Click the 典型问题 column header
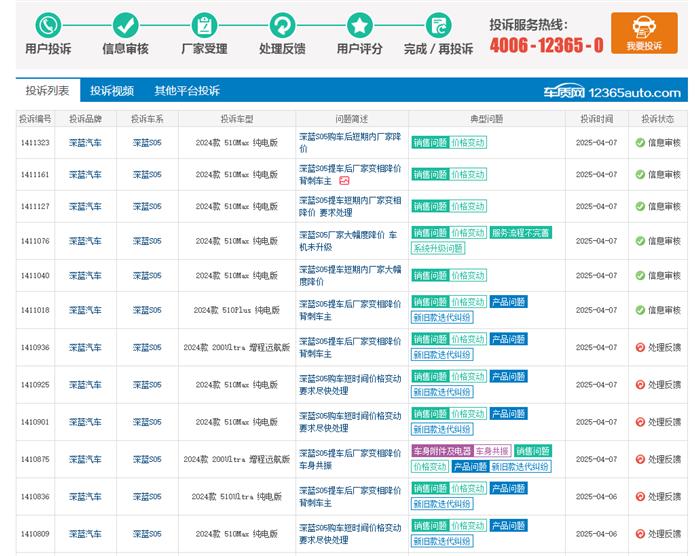This screenshot has height=556, width=700. pyautogui.click(x=486, y=119)
